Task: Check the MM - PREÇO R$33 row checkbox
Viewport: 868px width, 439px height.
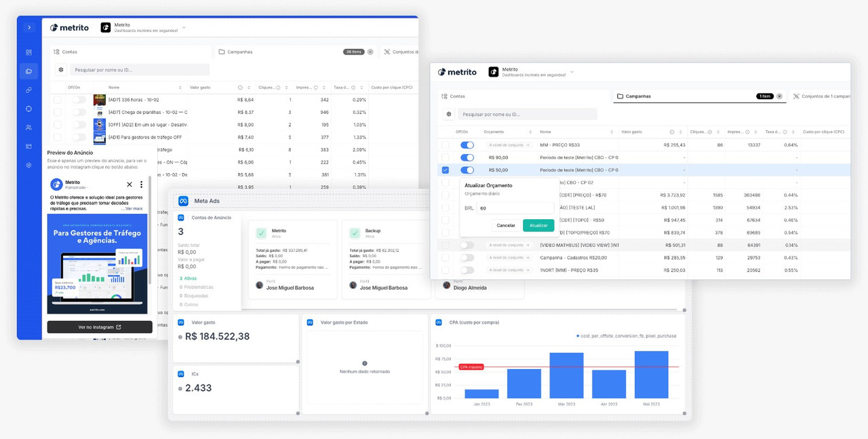Action: coord(446,145)
